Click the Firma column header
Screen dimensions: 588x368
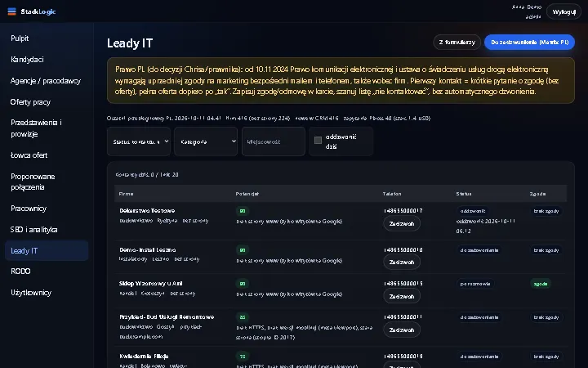pos(126,194)
